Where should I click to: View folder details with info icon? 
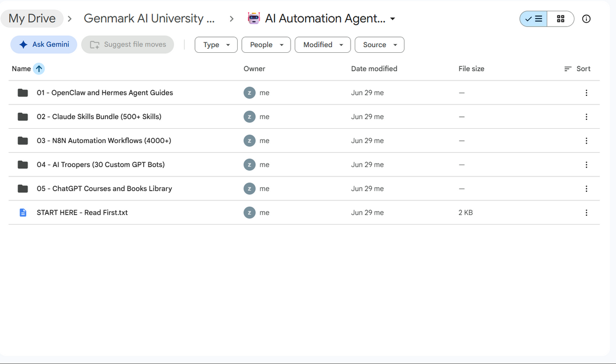586,19
